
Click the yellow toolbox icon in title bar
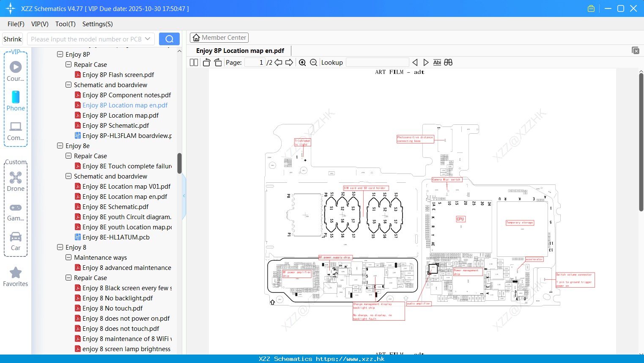click(591, 8)
